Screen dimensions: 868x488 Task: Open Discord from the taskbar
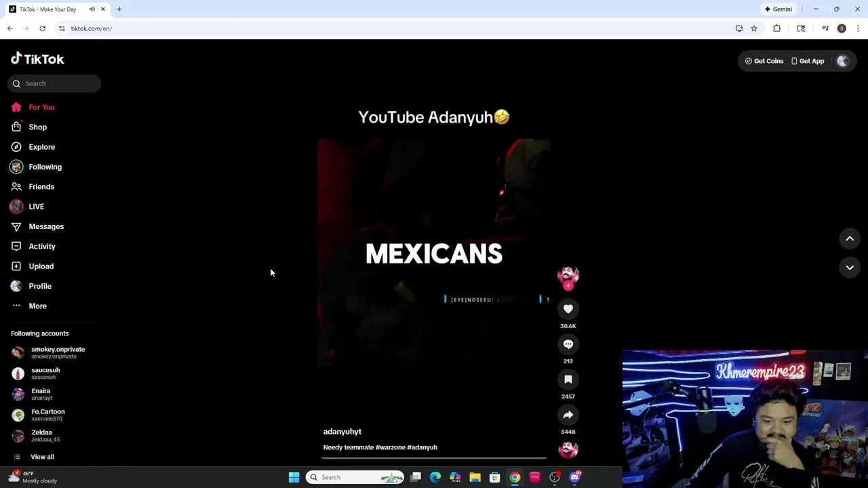575,477
